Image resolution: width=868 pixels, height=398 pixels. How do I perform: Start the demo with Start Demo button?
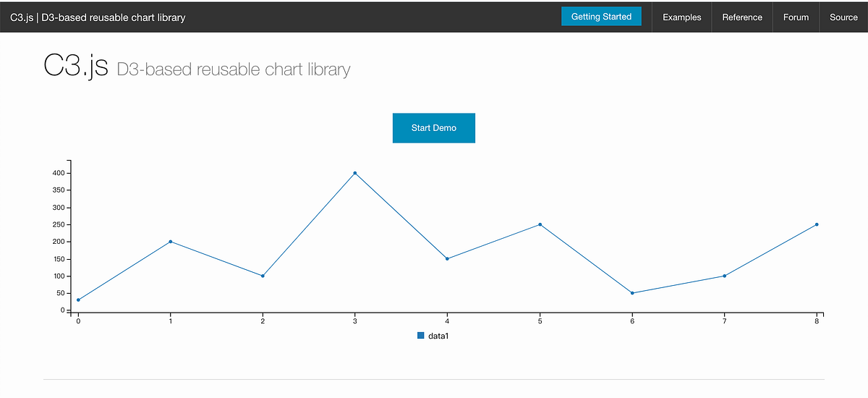tap(434, 128)
